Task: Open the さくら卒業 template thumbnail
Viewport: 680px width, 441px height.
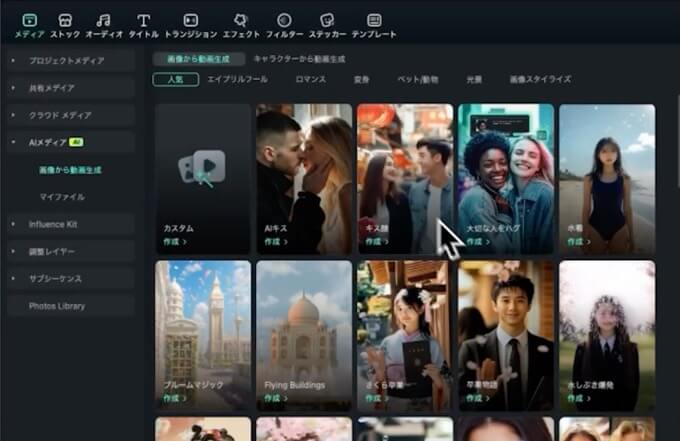Action: pos(405,335)
